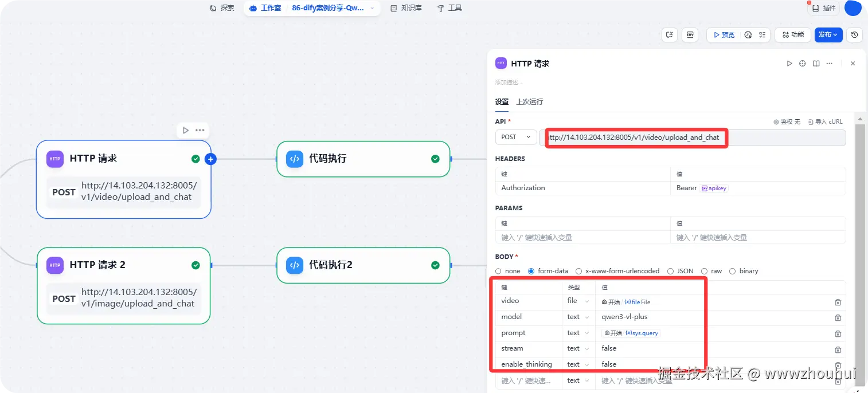Open the conversation variables icon in toolbar

coord(669,35)
